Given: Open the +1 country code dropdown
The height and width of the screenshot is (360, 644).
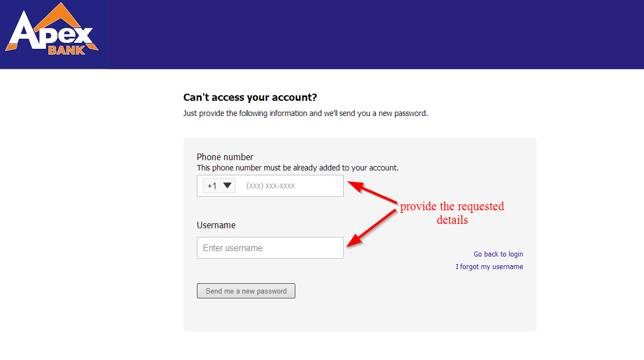Looking at the screenshot, I should click(x=219, y=186).
